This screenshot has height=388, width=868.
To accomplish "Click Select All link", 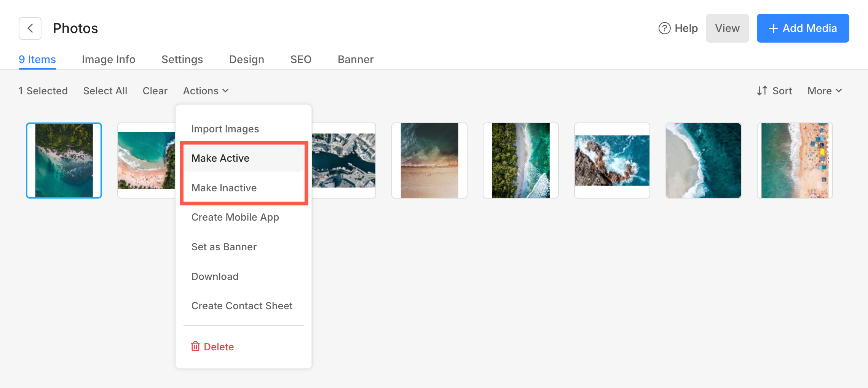I will [105, 91].
